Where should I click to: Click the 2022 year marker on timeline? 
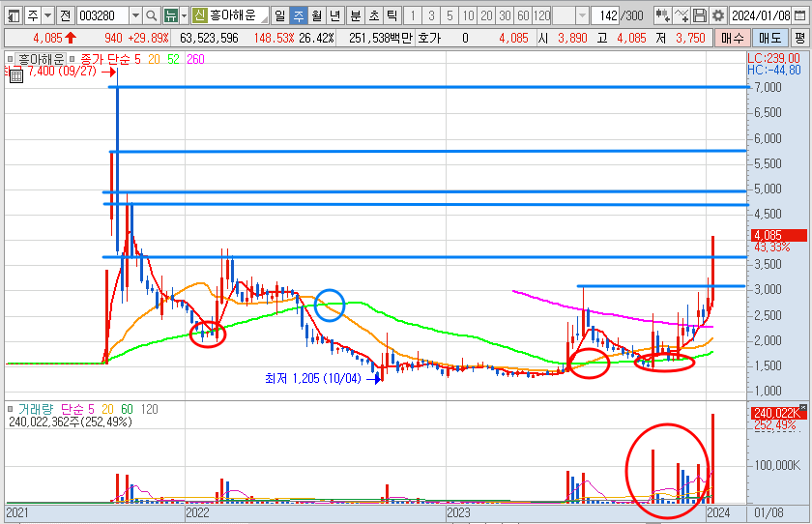197,512
